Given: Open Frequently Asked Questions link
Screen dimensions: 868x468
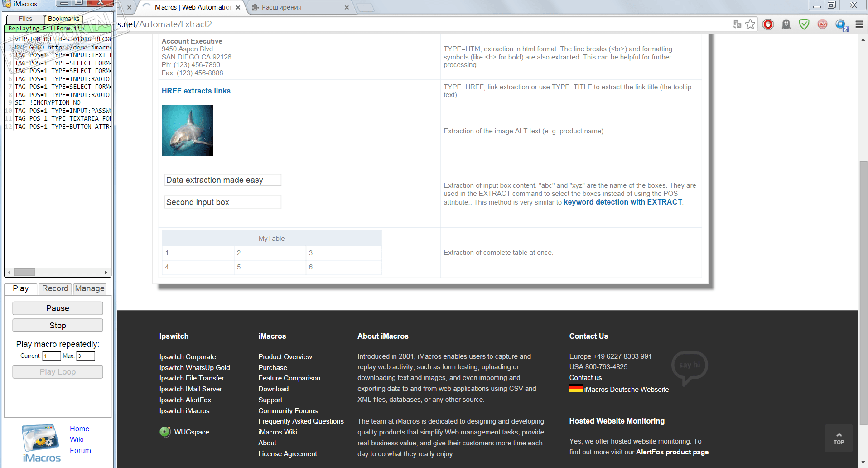Looking at the screenshot, I should (x=301, y=421).
